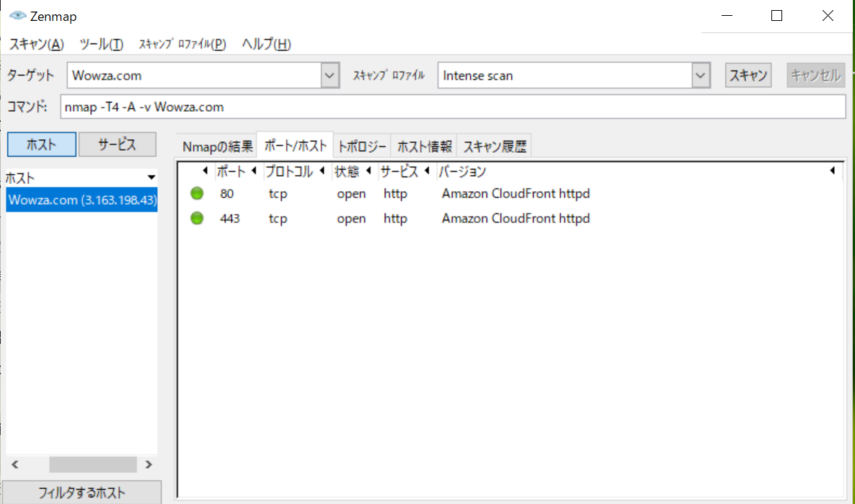
Task: Click port number 443 cell
Action: click(229, 218)
